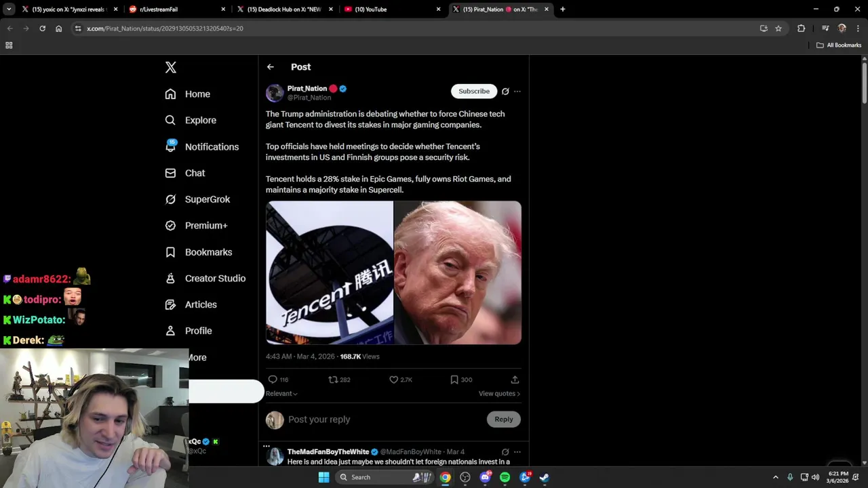Open Discord from the taskbar

pos(485,477)
